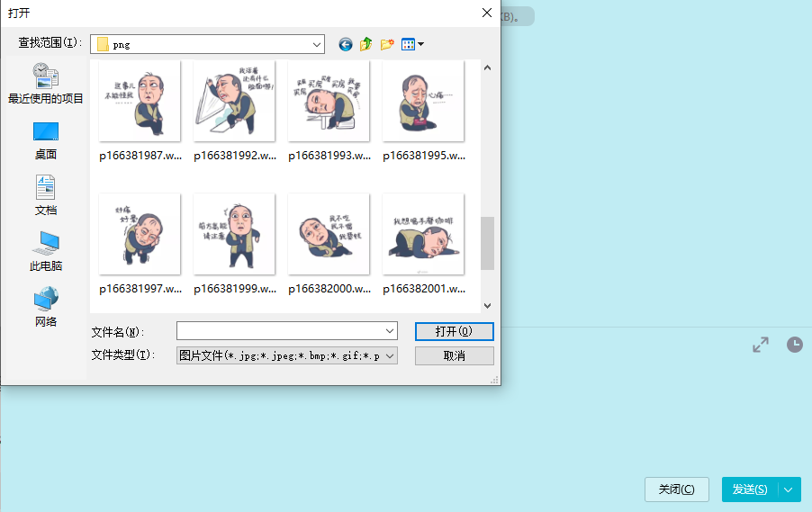Click file name label p166382001.w...

coord(424,288)
